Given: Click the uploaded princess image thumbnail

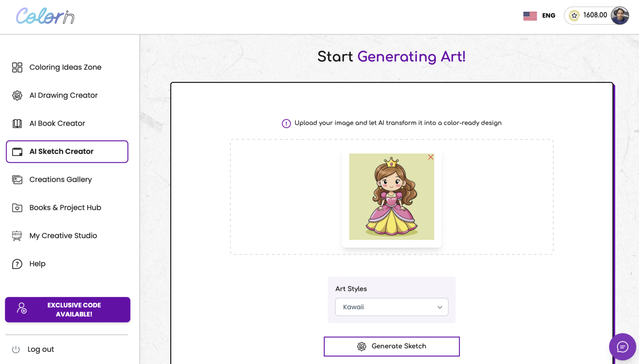Looking at the screenshot, I should click(x=391, y=197).
